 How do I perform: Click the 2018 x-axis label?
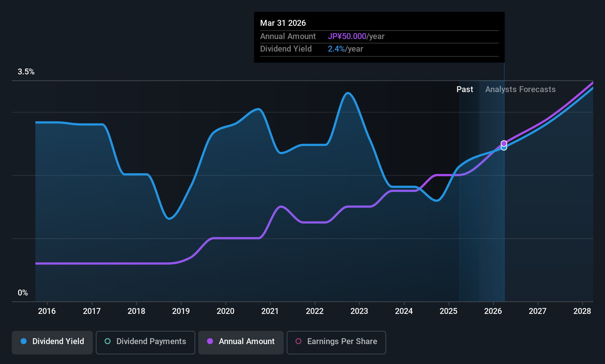(136, 311)
